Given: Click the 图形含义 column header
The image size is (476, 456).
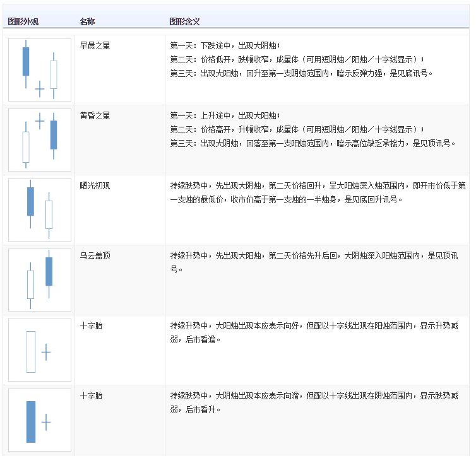Looking at the screenshot, I should tap(184, 21).
